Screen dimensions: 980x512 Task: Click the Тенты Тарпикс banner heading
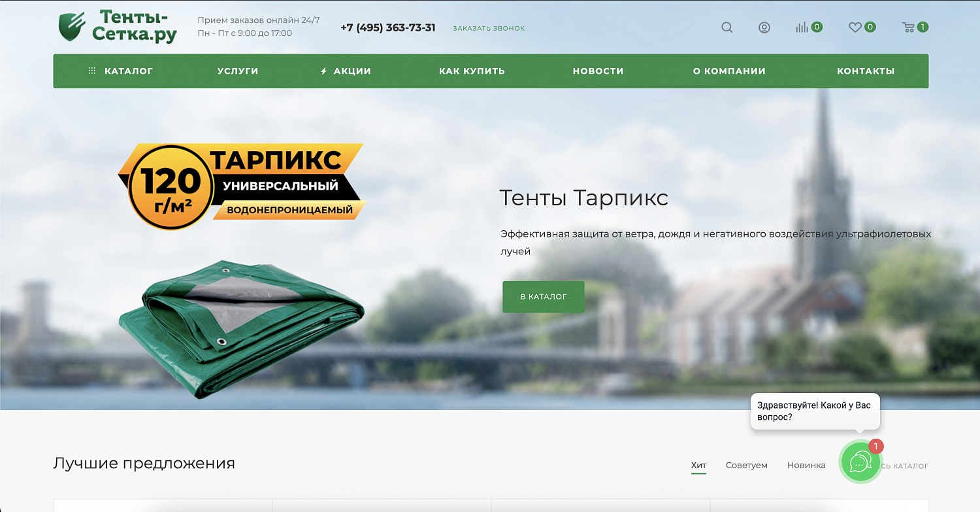(x=583, y=197)
